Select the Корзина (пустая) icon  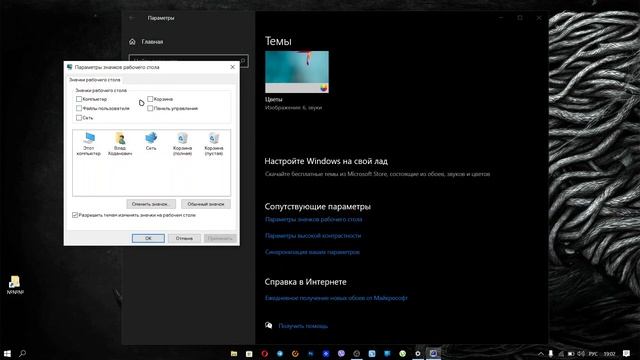coord(213,144)
